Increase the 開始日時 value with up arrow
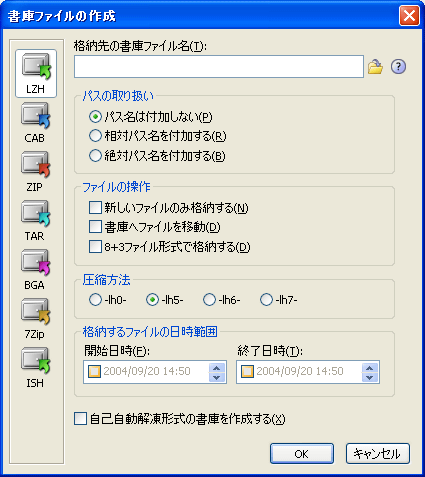This screenshot has height=477, width=425. pyautogui.click(x=217, y=368)
